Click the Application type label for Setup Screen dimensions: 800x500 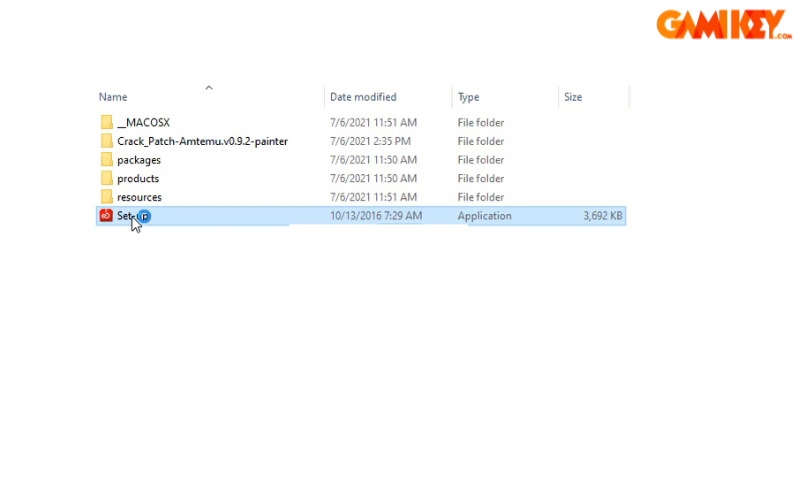click(484, 216)
